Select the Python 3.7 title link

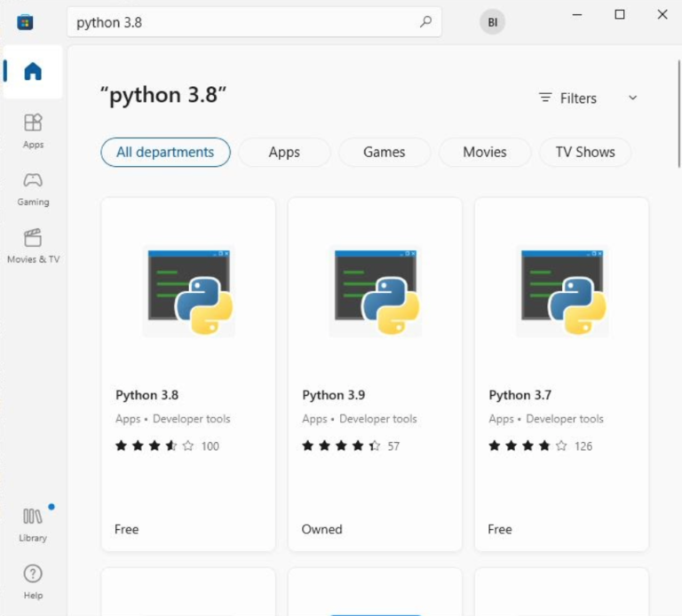tap(520, 395)
